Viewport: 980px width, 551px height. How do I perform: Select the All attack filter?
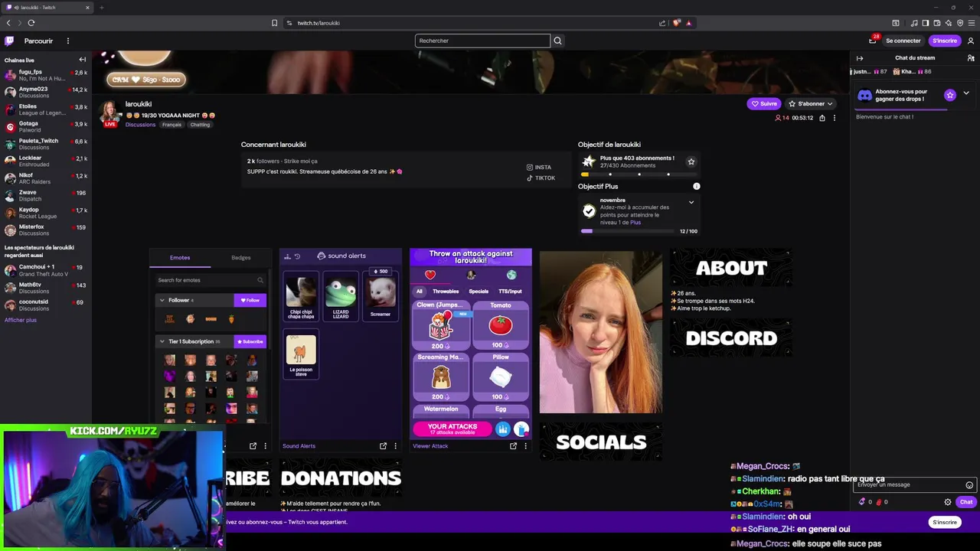420,292
